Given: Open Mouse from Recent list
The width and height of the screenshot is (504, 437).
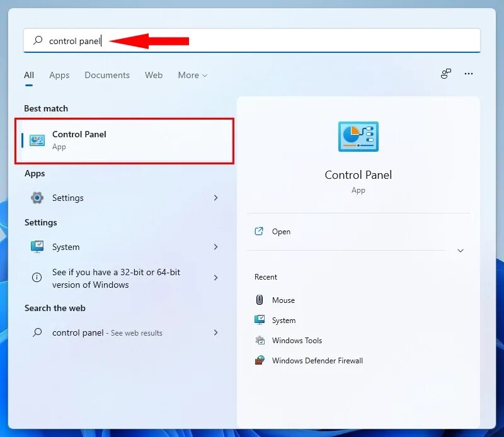Looking at the screenshot, I should [283, 300].
